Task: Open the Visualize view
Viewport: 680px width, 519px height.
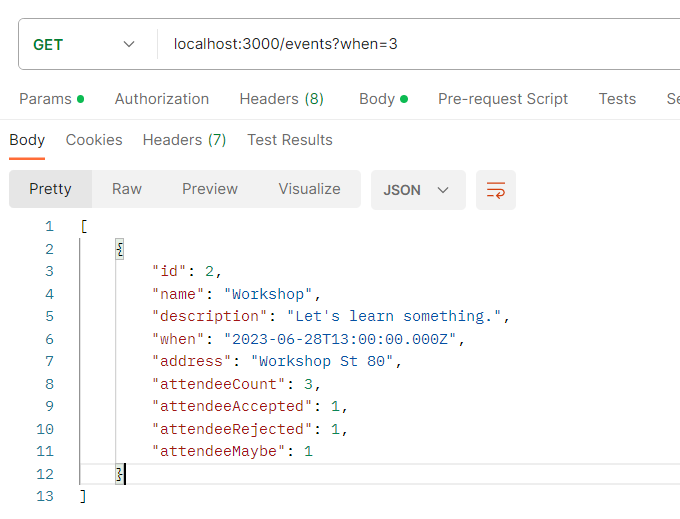Action: 309,189
